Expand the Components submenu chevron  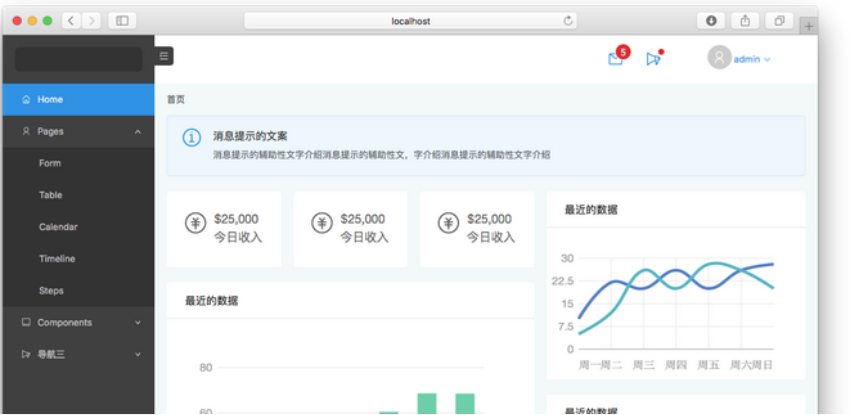pos(138,323)
